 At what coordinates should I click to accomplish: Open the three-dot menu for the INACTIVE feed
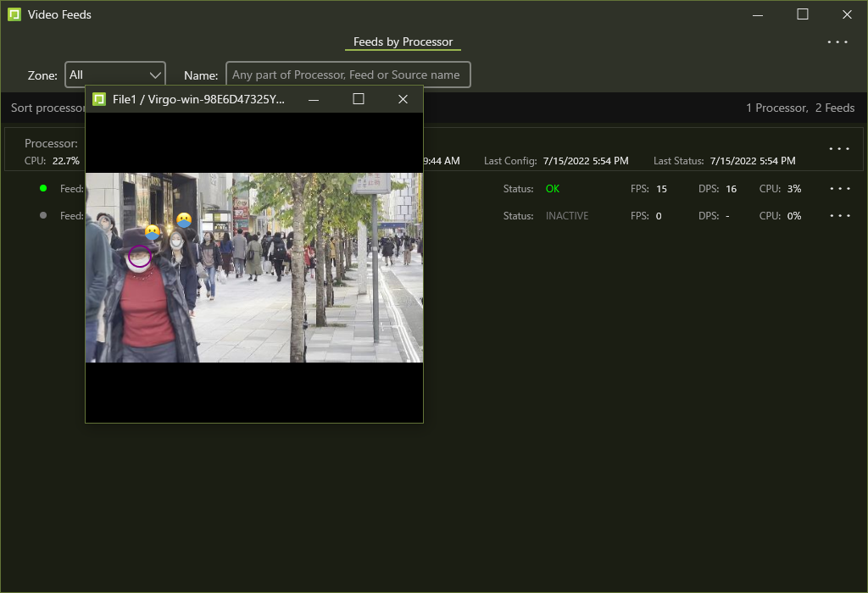[839, 216]
